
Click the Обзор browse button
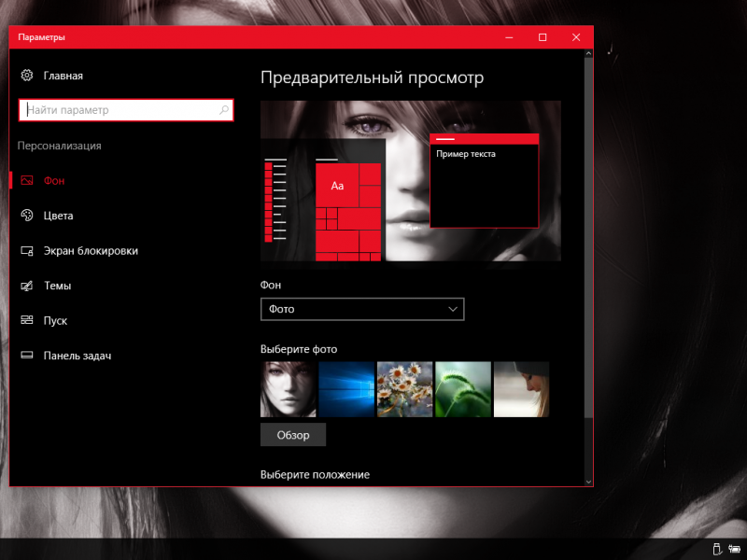tap(293, 435)
